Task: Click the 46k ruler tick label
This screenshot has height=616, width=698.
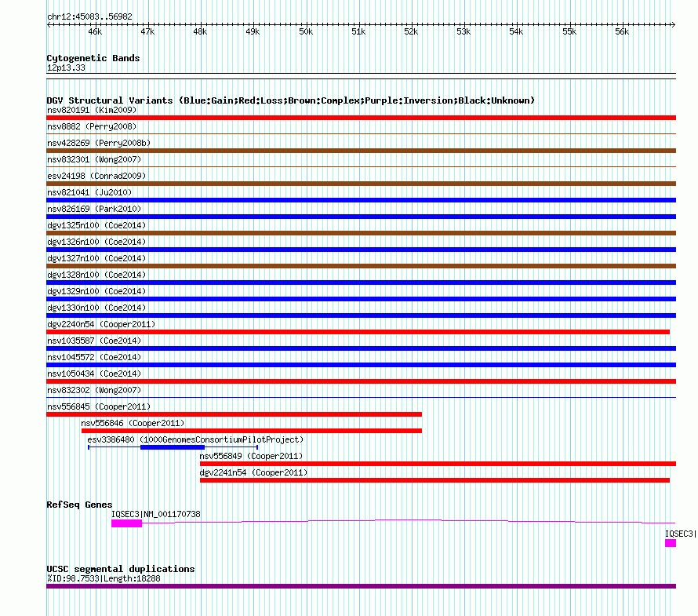Action: click(95, 31)
